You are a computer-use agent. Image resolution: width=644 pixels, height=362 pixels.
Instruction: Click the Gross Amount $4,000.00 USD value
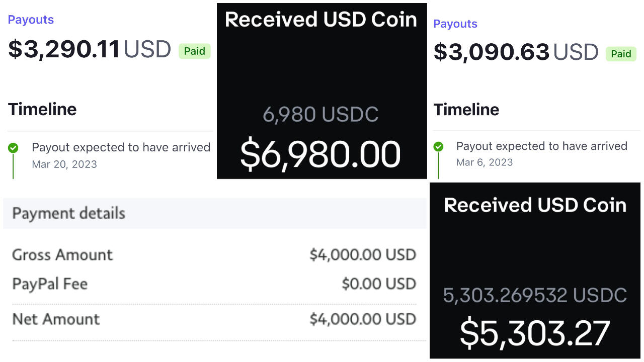click(x=363, y=255)
